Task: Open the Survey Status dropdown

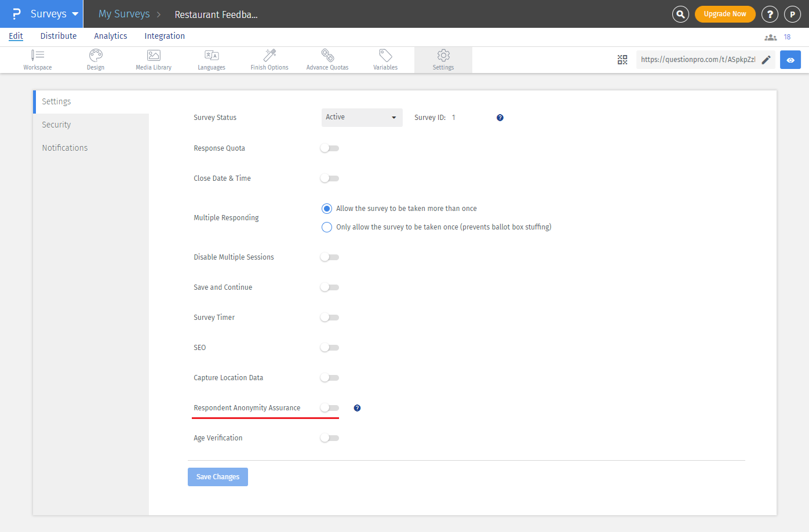Action: tap(362, 117)
